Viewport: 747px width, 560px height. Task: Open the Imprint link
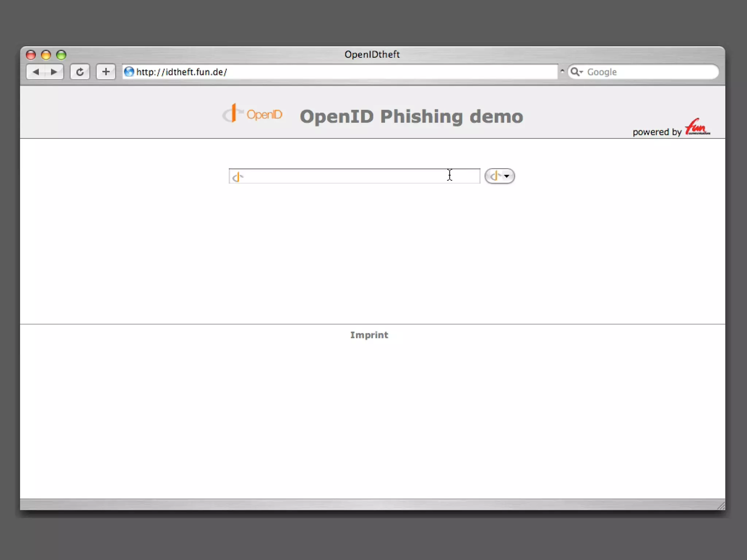tap(369, 335)
